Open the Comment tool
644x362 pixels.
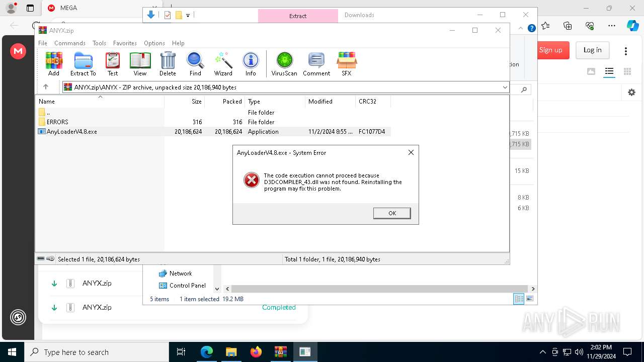pyautogui.click(x=316, y=64)
